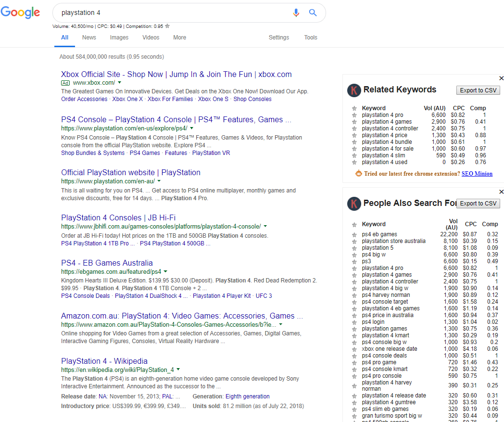Image resolution: width=504 pixels, height=422 pixels.
Task: Switch to the Videos tab
Action: [x=151, y=38]
